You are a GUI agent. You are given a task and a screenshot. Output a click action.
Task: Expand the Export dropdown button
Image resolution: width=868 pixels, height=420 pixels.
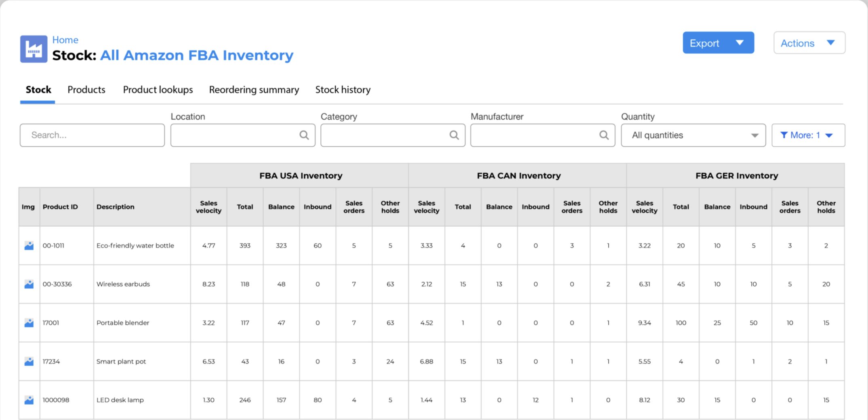click(x=718, y=43)
